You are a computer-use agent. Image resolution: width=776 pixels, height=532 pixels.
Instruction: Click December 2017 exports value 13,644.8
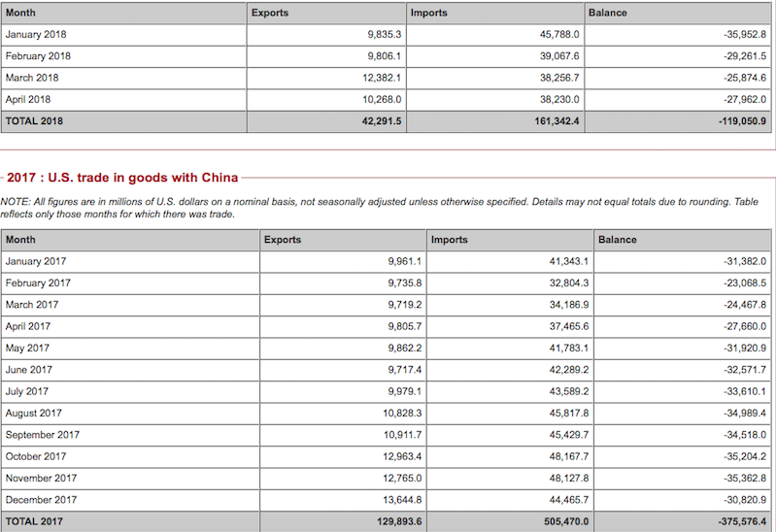coord(402,500)
